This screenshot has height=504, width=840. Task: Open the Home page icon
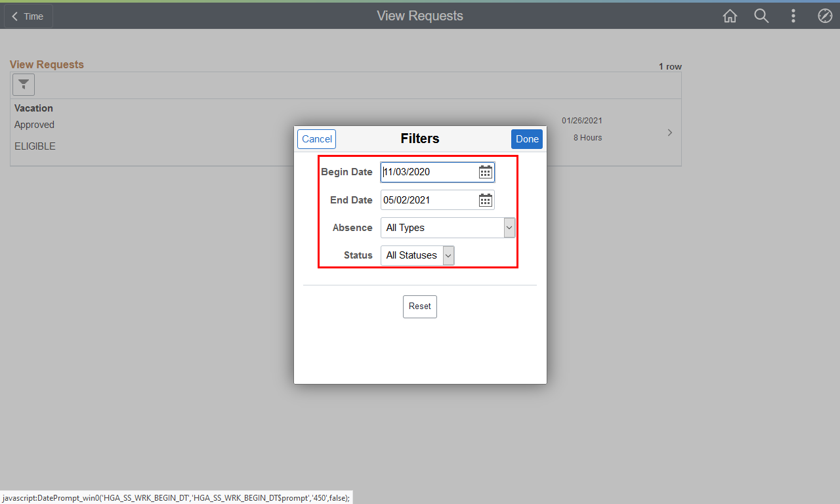[730, 16]
